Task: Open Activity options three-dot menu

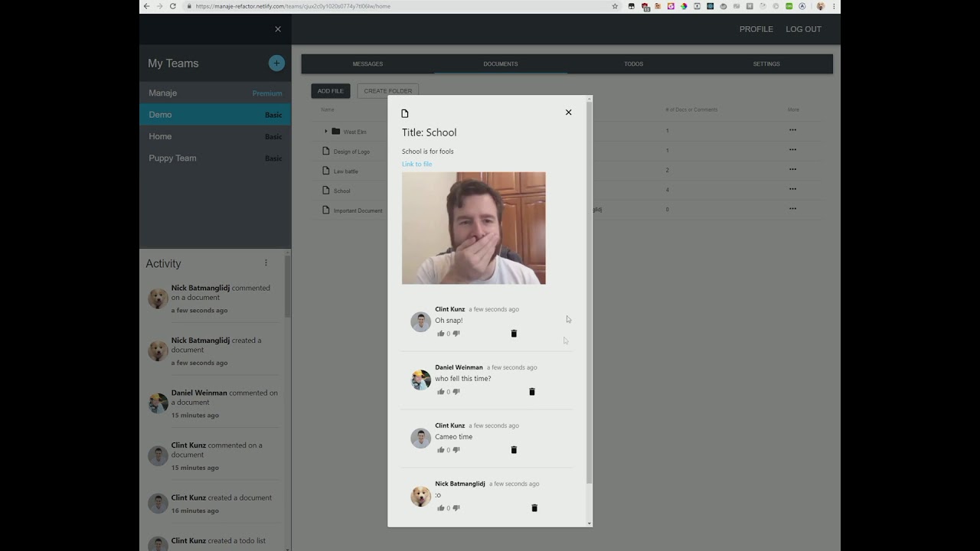Action: [x=266, y=262]
